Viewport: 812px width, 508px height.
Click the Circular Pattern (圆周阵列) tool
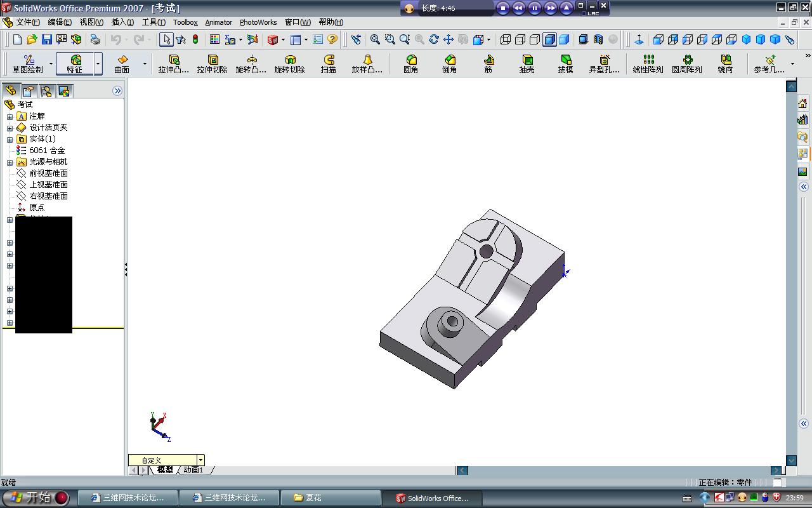point(687,63)
